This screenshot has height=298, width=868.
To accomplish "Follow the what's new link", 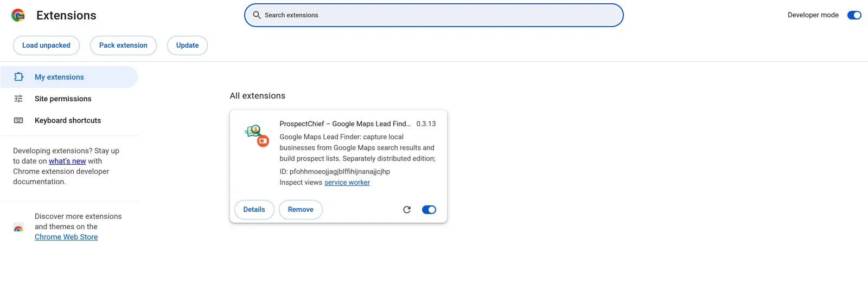I will (x=67, y=161).
